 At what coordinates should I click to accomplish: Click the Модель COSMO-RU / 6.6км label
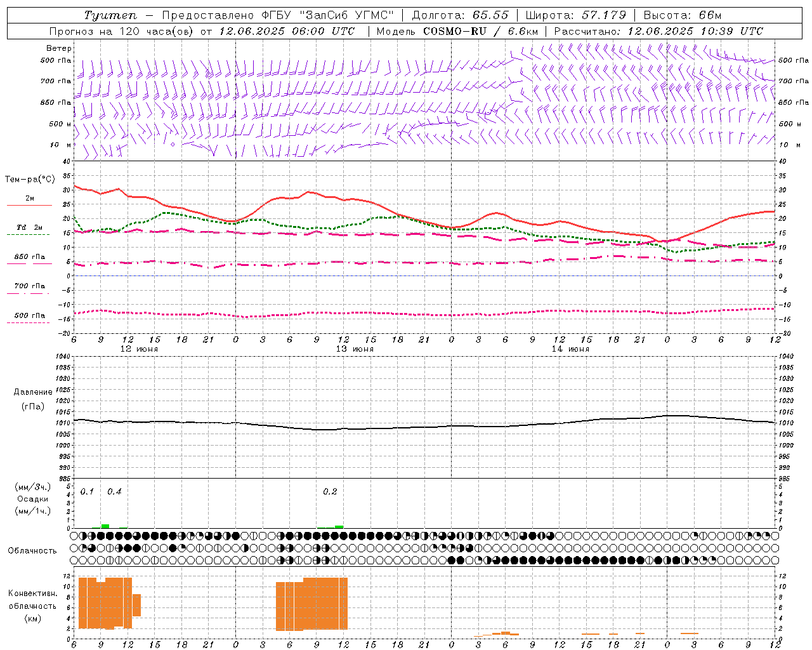[457, 31]
